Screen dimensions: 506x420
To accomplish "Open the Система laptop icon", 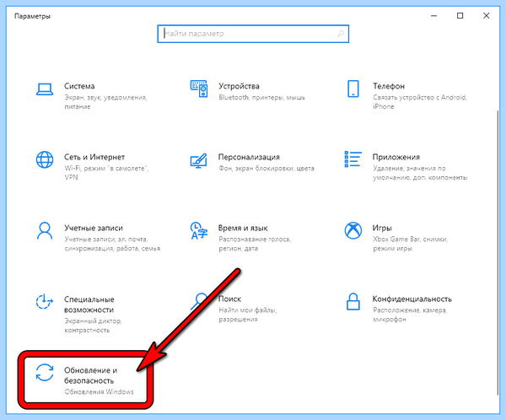I will [x=45, y=89].
